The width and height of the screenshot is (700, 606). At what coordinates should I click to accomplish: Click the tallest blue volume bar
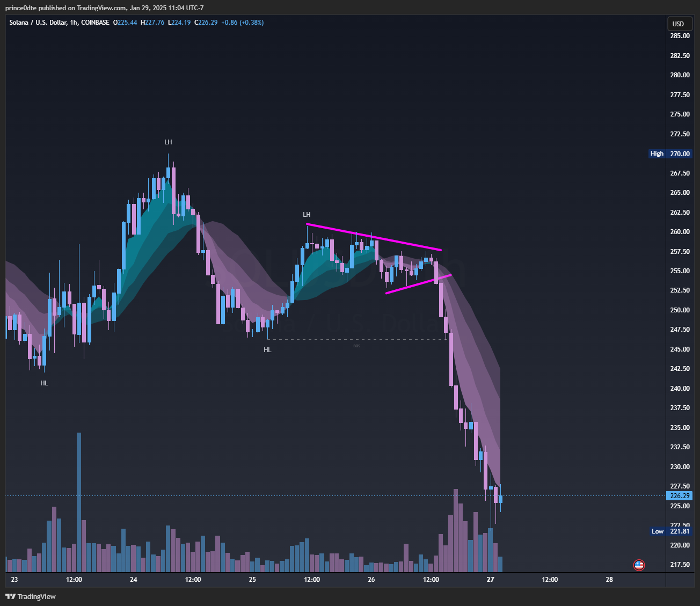tap(79, 502)
